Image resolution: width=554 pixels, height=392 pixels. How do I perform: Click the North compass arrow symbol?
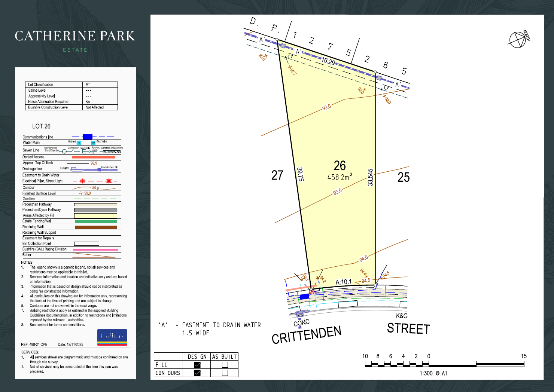point(518,40)
